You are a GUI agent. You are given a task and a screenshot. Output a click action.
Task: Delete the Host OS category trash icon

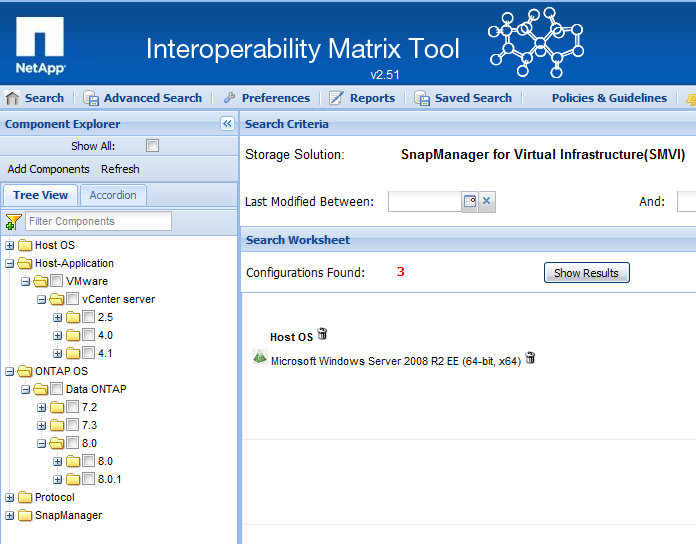(x=322, y=335)
